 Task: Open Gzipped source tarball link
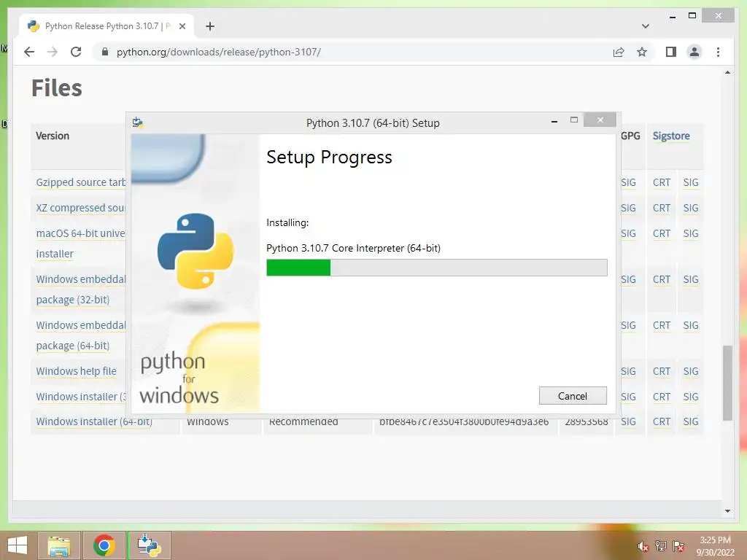[80, 182]
